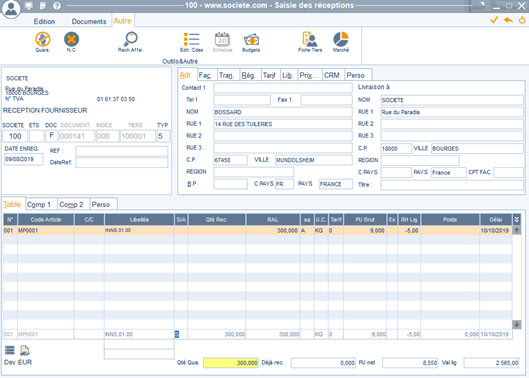
Task: Click the Titre input field
Action: [x=452, y=185]
